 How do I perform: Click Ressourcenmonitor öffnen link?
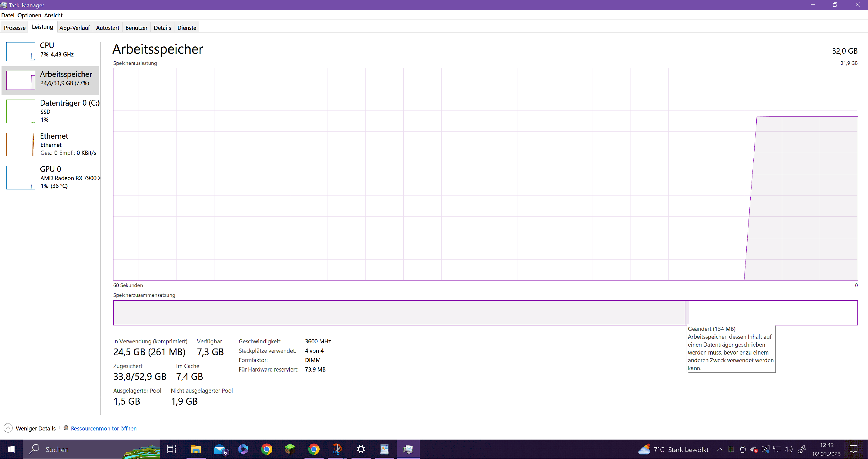(103, 428)
